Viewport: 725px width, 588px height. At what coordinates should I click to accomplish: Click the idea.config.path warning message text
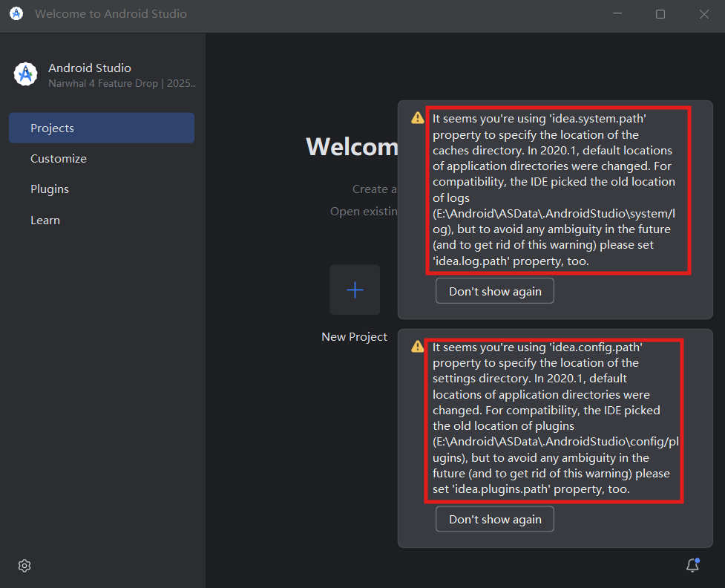click(x=555, y=418)
